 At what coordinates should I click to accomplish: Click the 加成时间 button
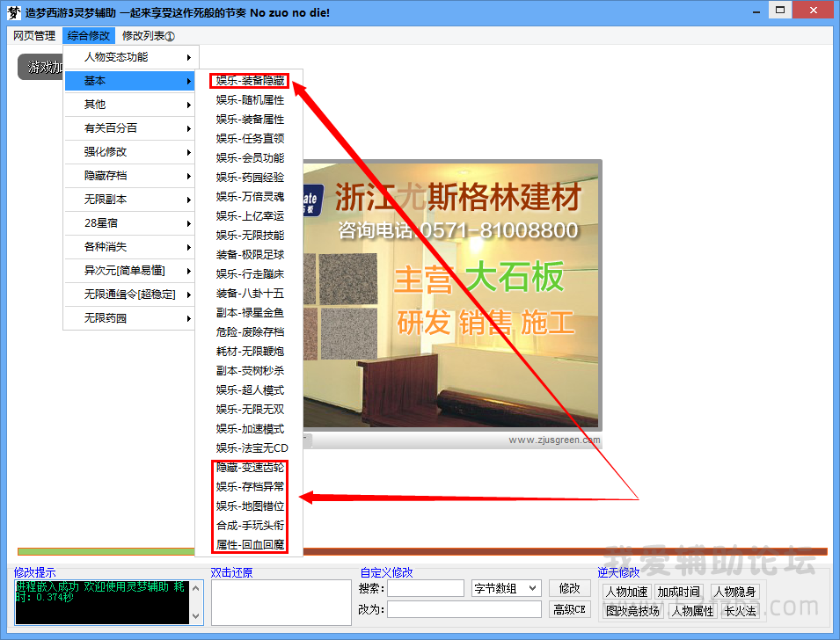[x=679, y=592]
